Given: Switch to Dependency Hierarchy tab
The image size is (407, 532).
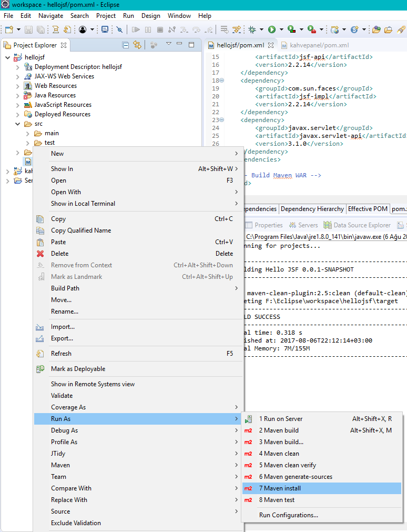Looking at the screenshot, I should coord(312,209).
